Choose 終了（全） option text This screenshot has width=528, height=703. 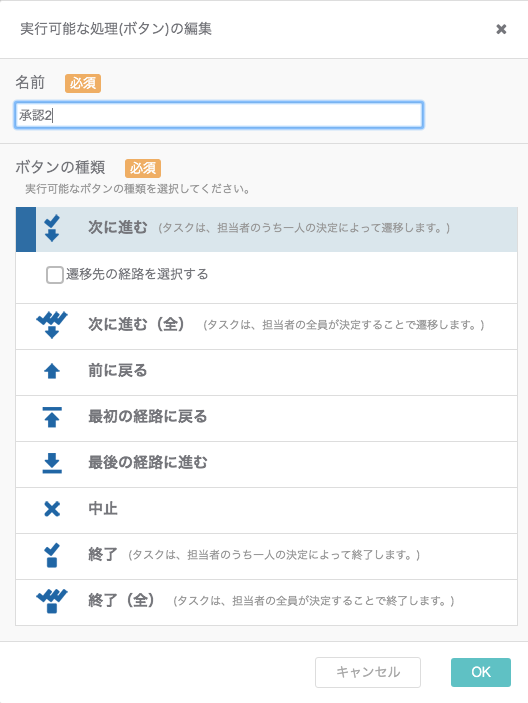click(x=121, y=600)
